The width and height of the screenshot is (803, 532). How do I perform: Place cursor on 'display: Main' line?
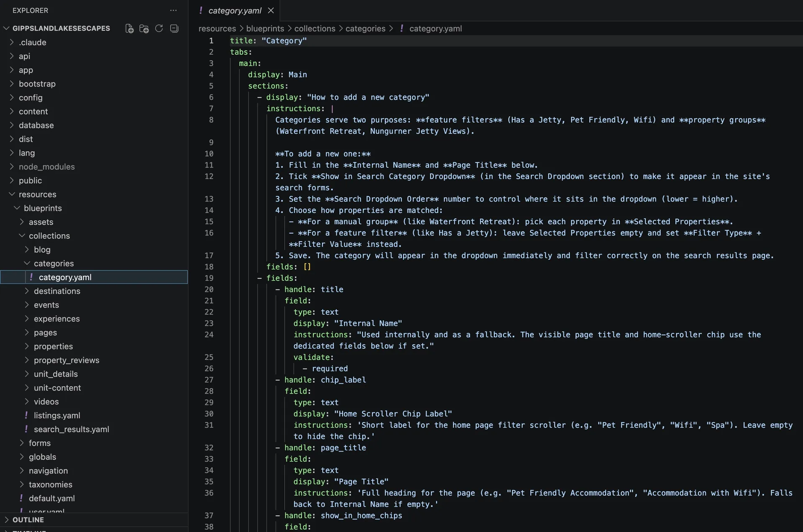click(277, 74)
